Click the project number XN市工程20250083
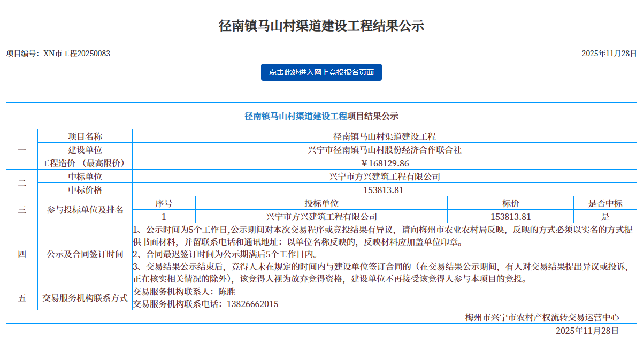Screen dimensions: 644x359 tap(58, 54)
